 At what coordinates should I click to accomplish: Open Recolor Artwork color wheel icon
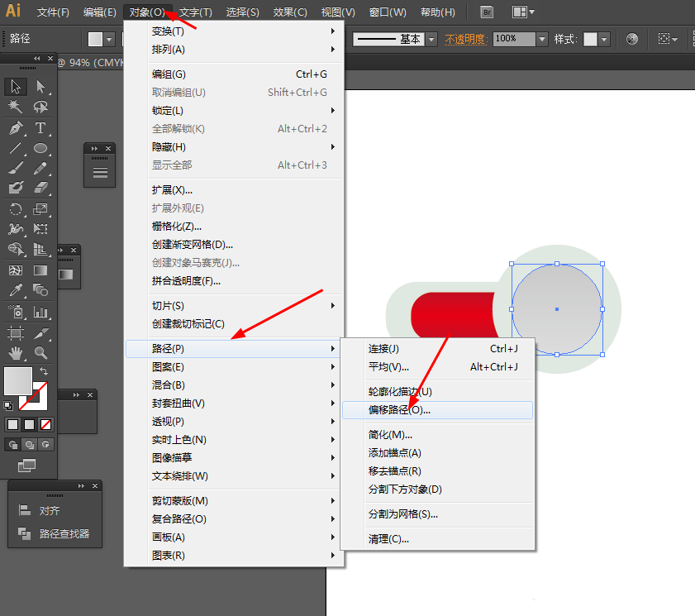click(x=632, y=39)
